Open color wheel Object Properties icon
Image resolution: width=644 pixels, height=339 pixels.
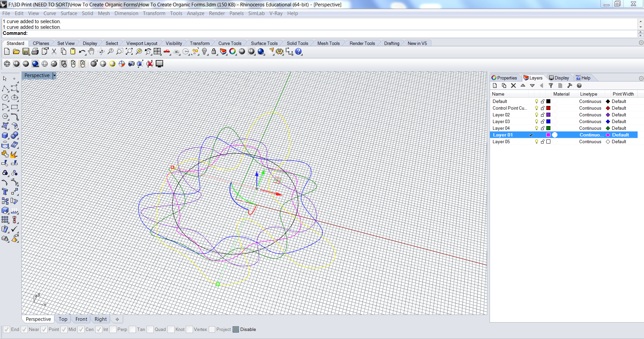click(233, 51)
